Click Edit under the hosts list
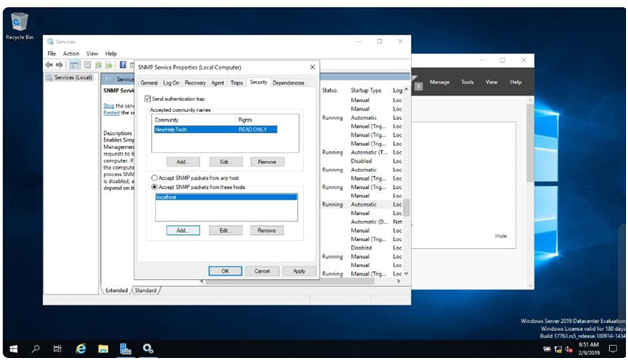Image resolution: width=628 pixels, height=360 pixels. (225, 230)
